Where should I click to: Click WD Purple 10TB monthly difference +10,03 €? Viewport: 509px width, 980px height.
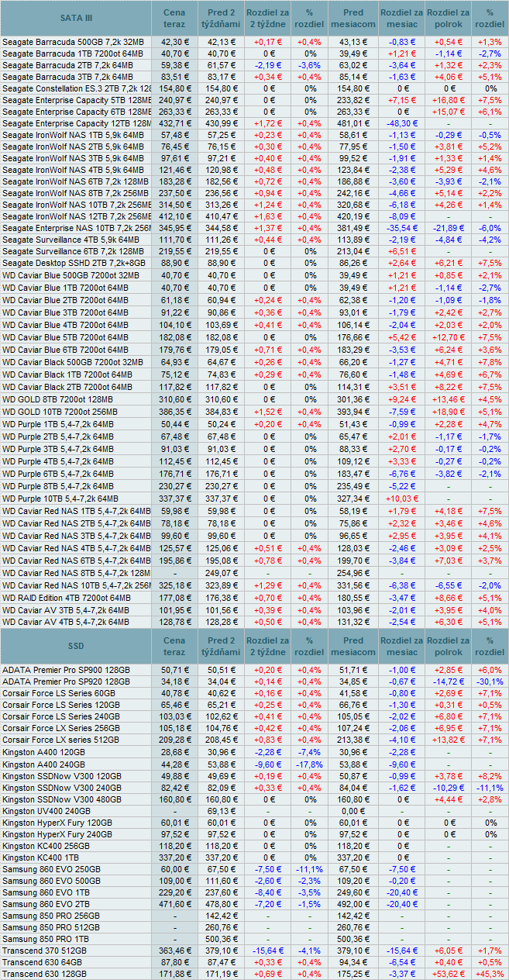(401, 499)
